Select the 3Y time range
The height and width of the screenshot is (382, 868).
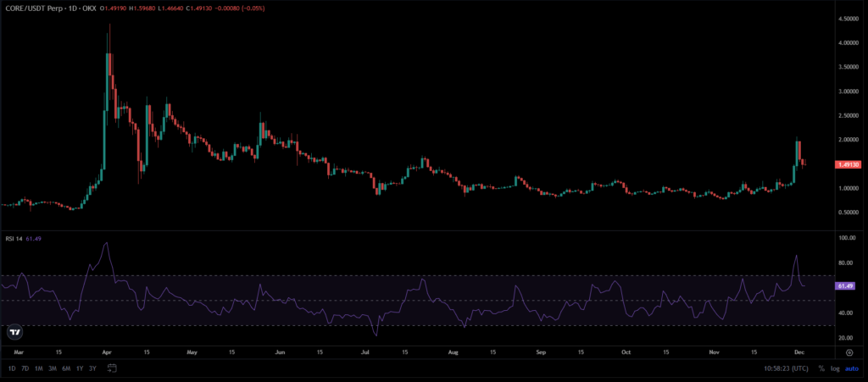(x=92, y=368)
